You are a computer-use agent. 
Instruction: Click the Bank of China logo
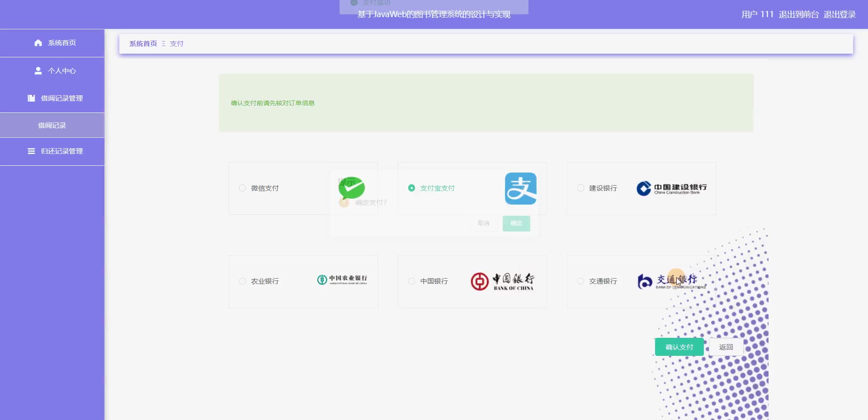point(502,281)
